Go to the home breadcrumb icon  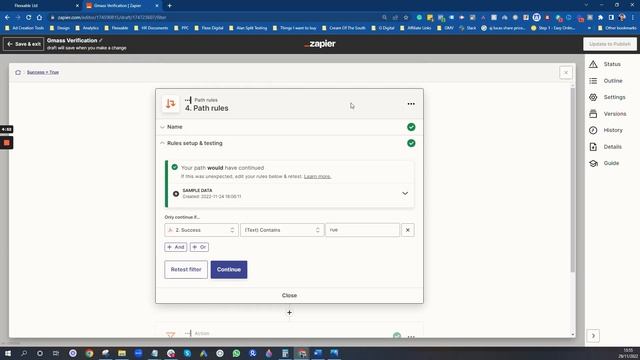coord(18,72)
